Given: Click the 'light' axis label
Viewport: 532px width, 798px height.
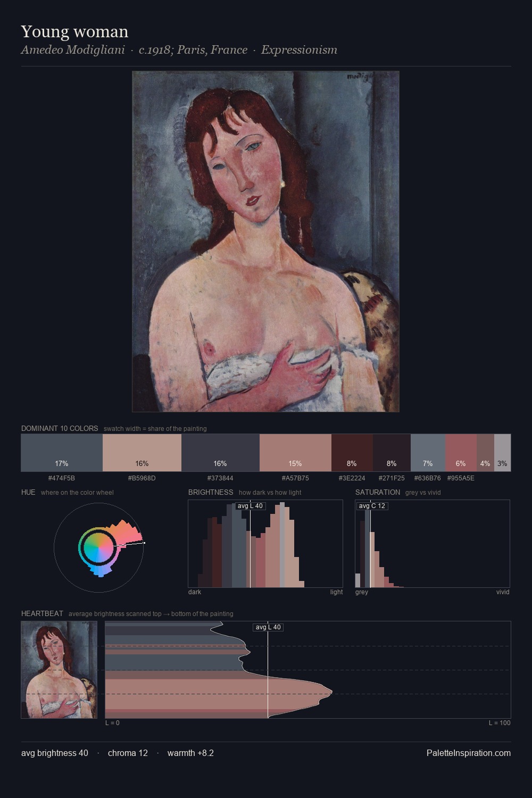Looking at the screenshot, I should 336,592.
